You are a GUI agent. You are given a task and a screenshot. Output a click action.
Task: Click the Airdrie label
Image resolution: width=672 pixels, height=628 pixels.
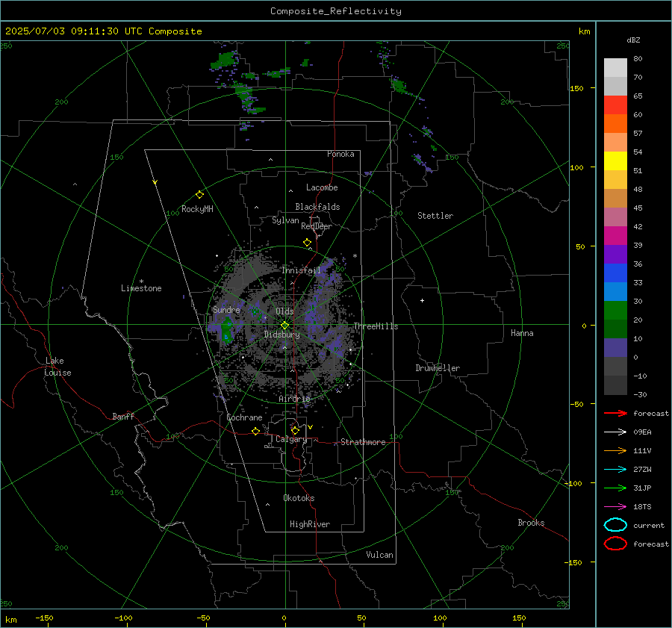[294, 399]
